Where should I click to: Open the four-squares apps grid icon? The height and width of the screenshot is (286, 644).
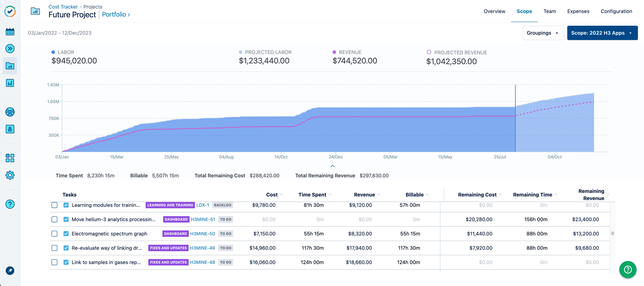point(10,158)
